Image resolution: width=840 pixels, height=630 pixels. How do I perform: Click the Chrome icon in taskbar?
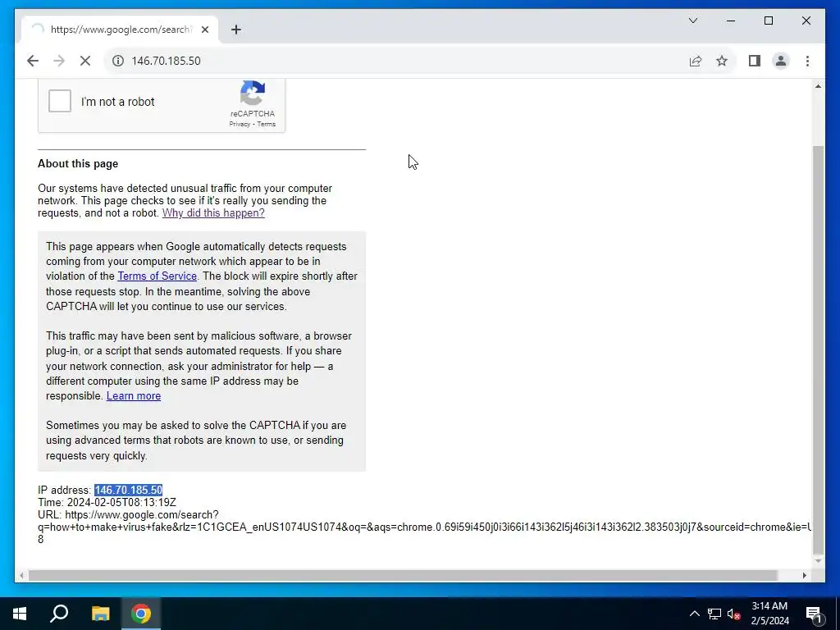tap(141, 614)
